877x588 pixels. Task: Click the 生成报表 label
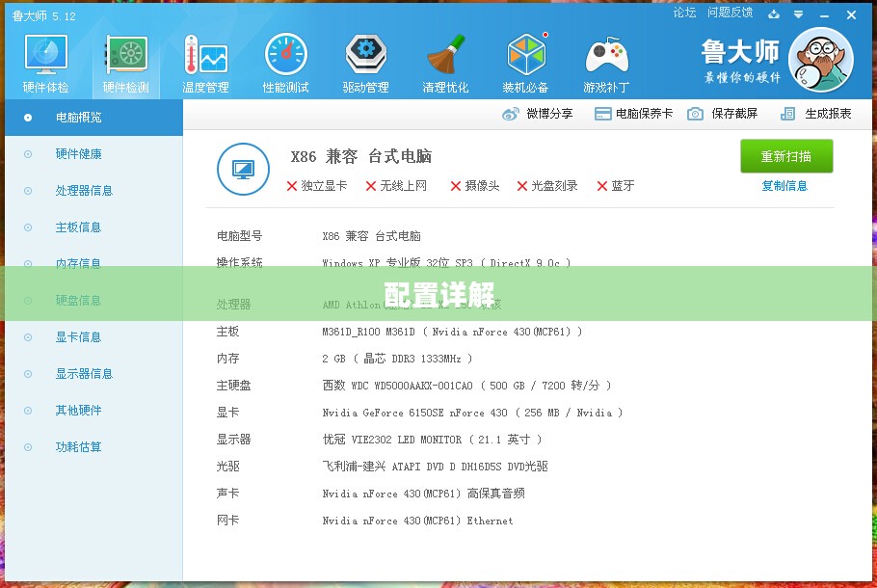coord(828,114)
